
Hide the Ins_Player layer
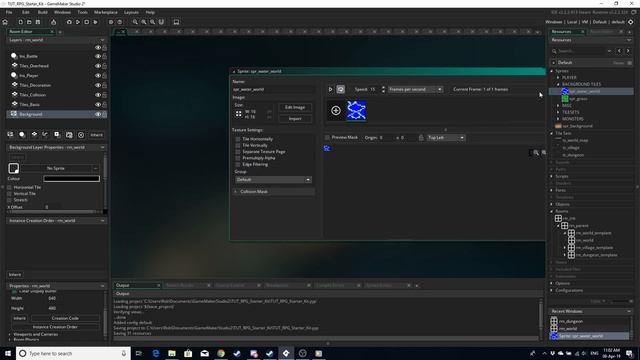tap(98, 76)
